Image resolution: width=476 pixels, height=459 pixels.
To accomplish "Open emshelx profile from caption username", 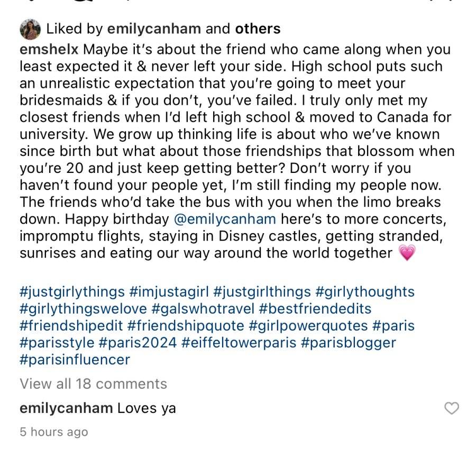I will [49, 49].
